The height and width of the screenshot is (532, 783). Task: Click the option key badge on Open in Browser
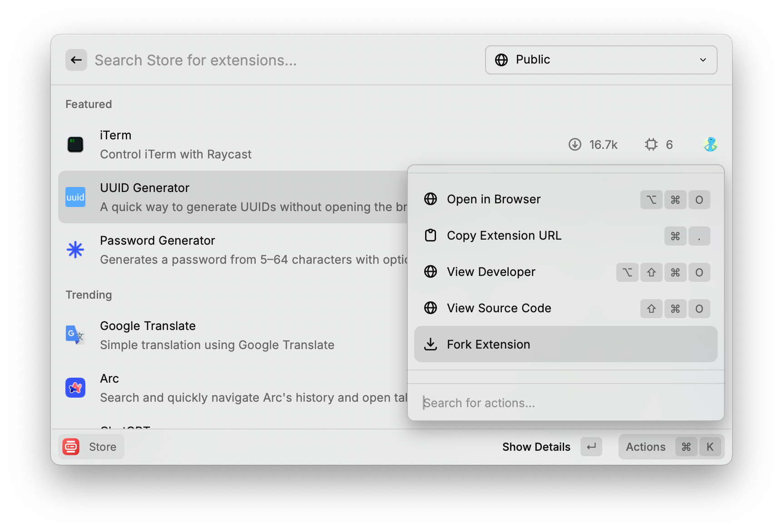pyautogui.click(x=651, y=200)
